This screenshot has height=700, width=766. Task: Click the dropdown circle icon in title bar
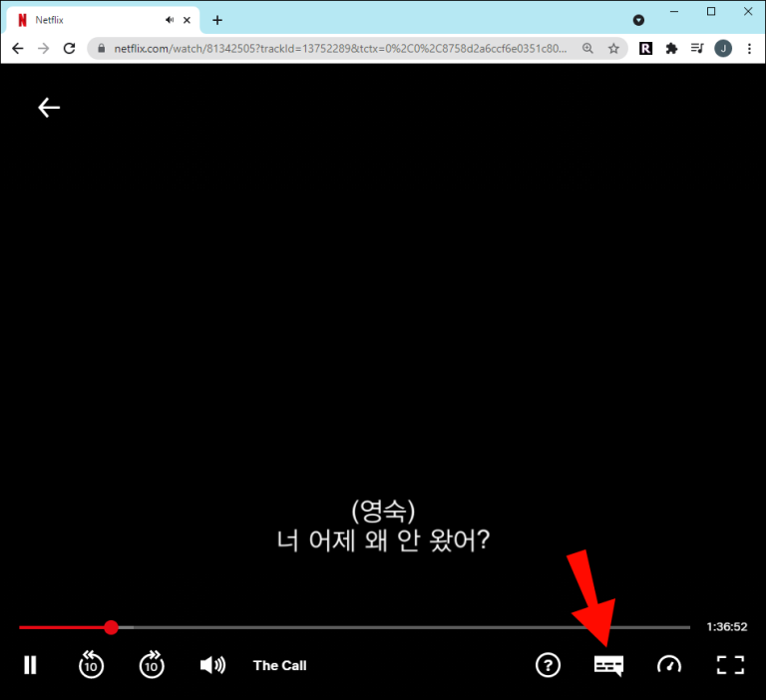[x=638, y=20]
